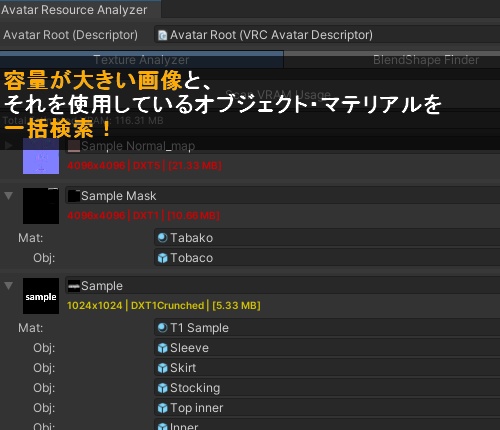Click the Sample Mask 4096x4096 DXT1 info
The width and height of the screenshot is (500, 430).
[143, 215]
